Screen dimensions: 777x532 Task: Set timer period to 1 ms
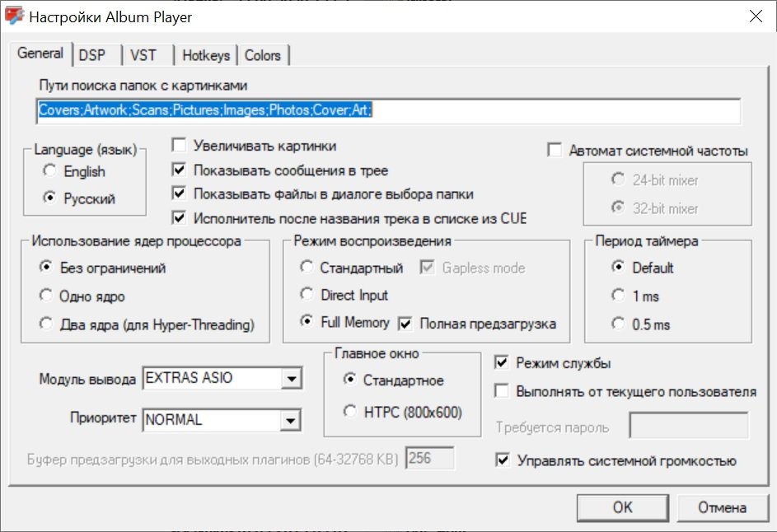point(618,296)
